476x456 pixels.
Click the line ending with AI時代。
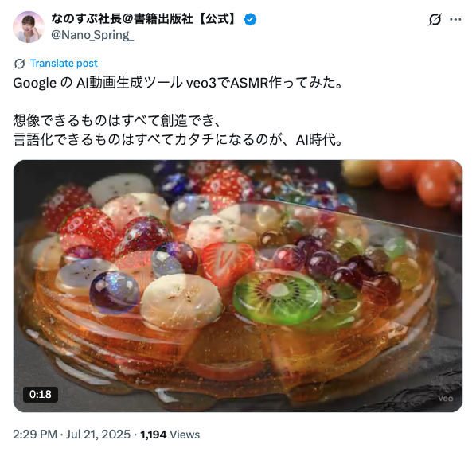(178, 140)
